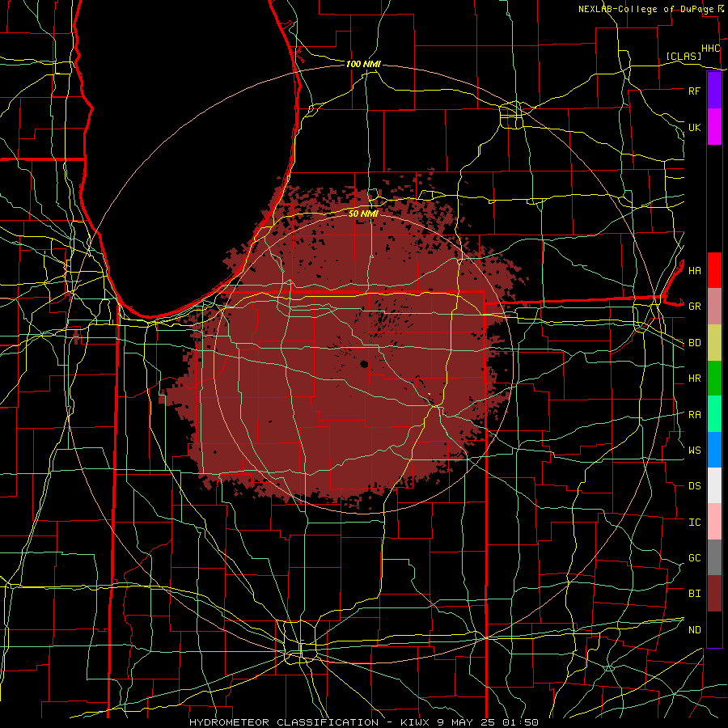728x728 pixels.
Task: Click the IC light pink legend swatch
Action: tap(714, 522)
